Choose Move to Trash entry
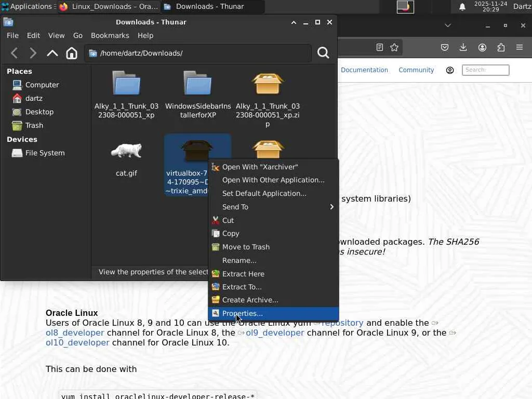 tap(273, 247)
